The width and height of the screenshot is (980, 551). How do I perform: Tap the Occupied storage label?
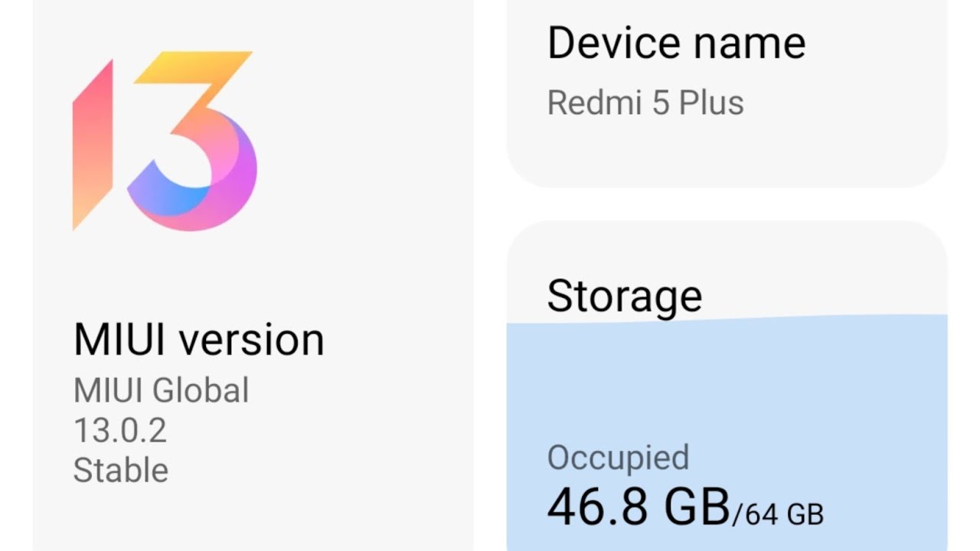click(618, 458)
